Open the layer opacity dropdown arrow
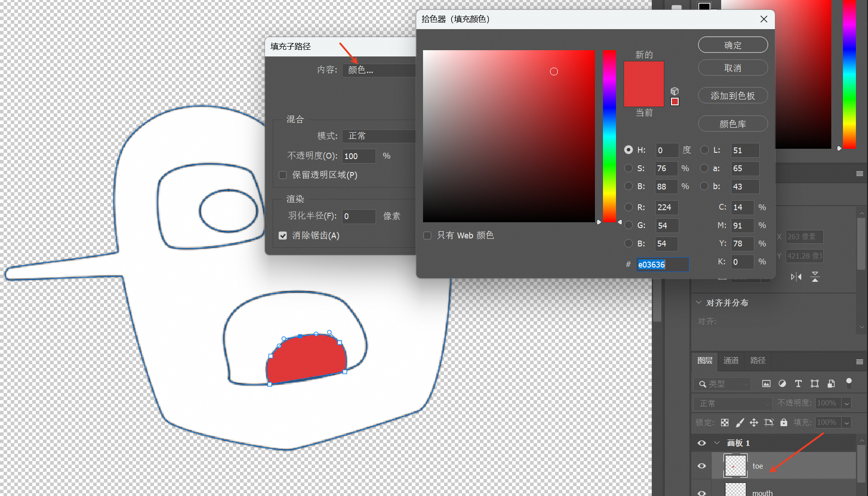868x496 pixels. pos(847,403)
